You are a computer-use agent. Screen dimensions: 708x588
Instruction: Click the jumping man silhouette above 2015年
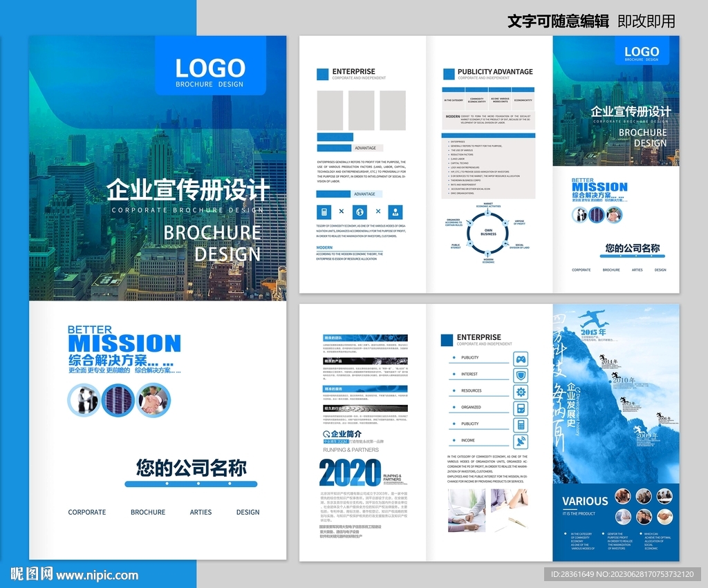(x=593, y=319)
